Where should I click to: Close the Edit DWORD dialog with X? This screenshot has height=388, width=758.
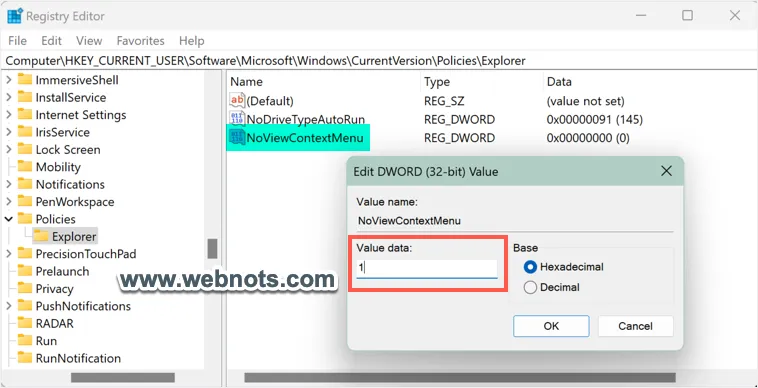point(666,171)
